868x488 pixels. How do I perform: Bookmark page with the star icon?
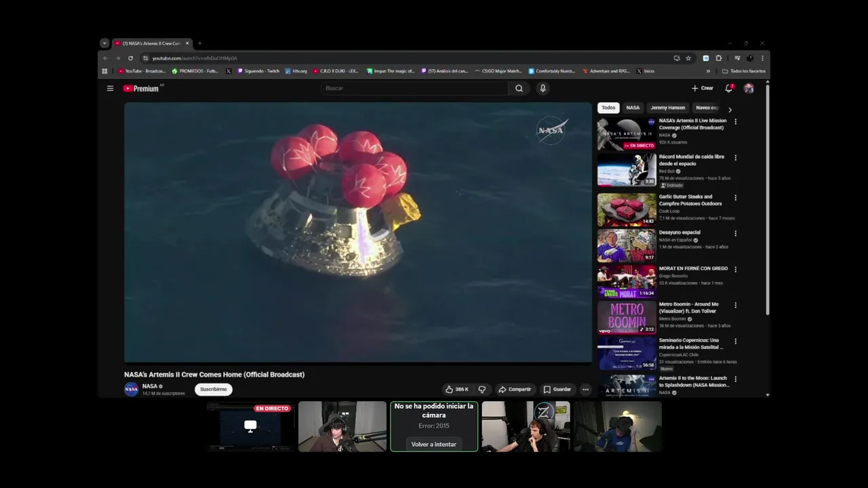[x=688, y=58]
